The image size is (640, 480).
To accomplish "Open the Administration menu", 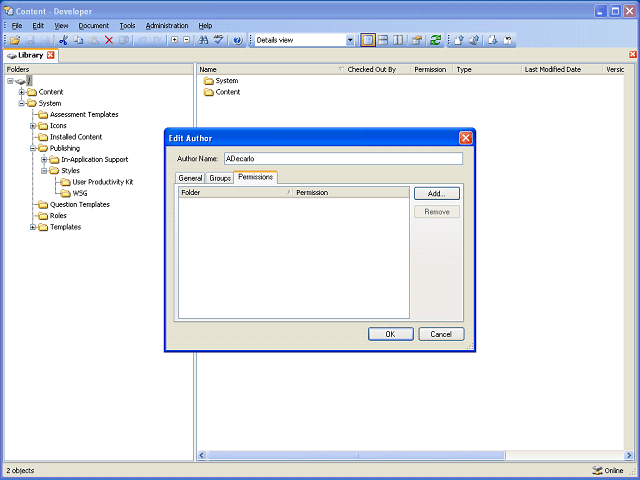I will click(x=167, y=26).
